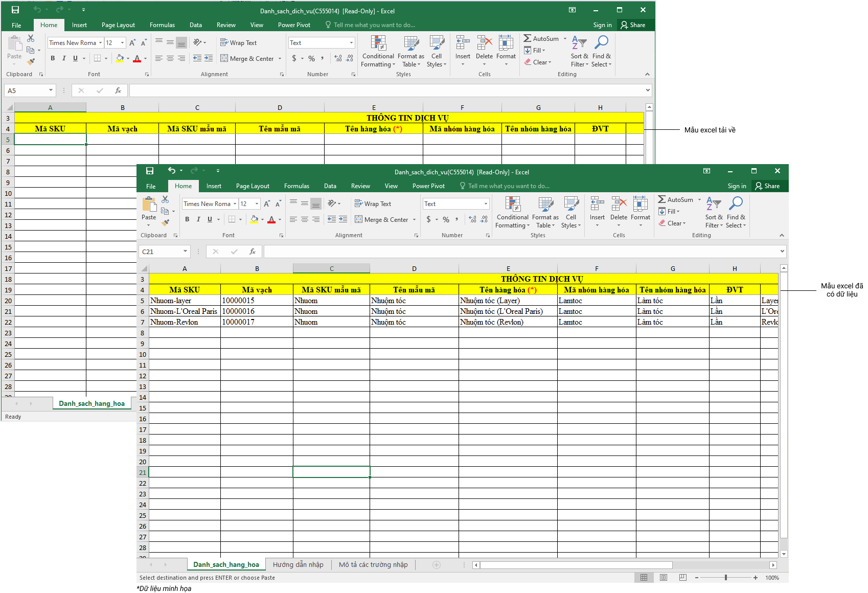The height and width of the screenshot is (593, 868).
Task: Click the Copy icon in the front window's Clipboard group
Action: click(165, 211)
